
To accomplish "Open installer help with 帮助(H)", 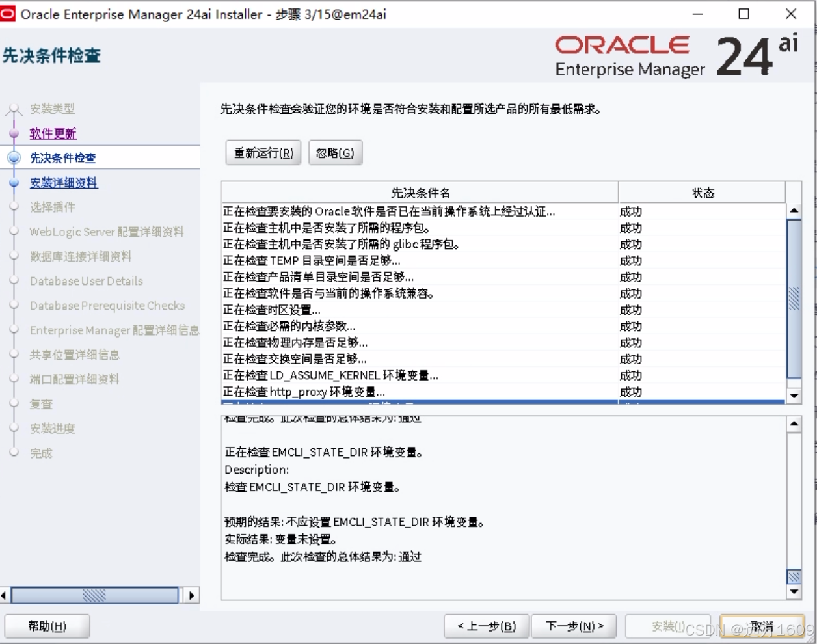I will [x=47, y=626].
